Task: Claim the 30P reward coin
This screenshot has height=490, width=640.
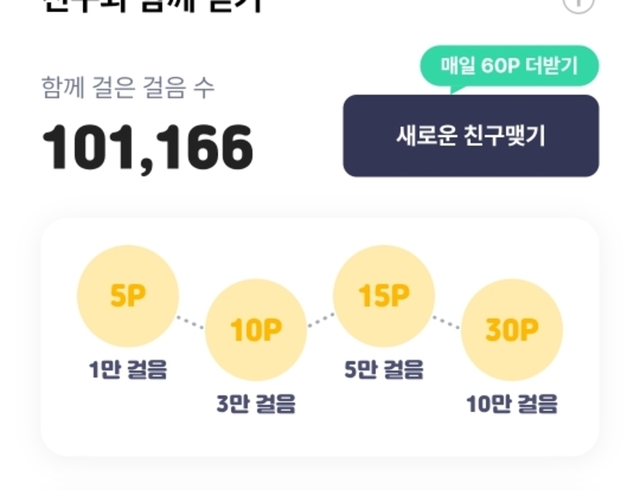Action: tap(512, 331)
